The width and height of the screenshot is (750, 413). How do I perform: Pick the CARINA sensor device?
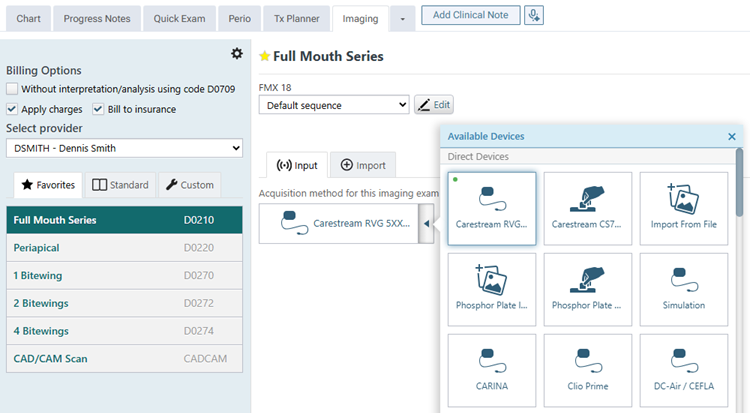point(491,369)
